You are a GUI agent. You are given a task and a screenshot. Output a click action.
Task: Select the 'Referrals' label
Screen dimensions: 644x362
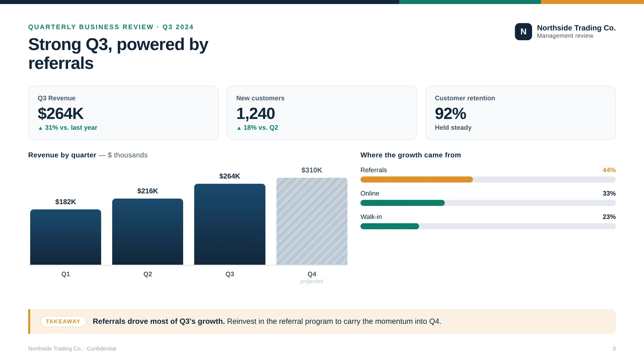374,170
